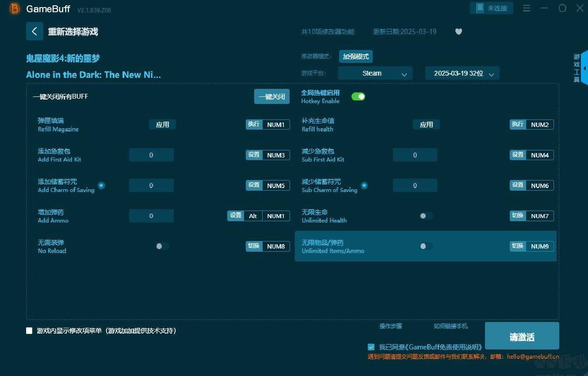
Task: Click the Add Ammo value field
Action: coord(151,216)
